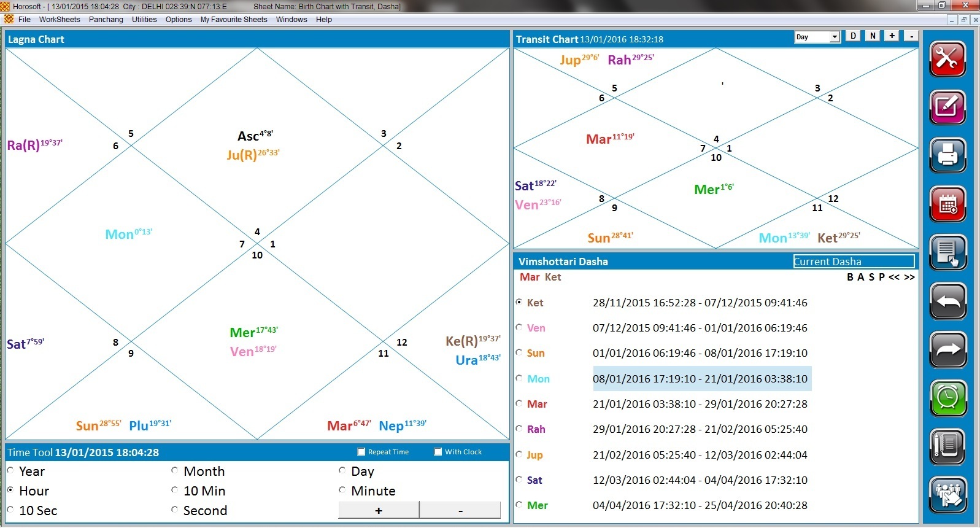Click the magenta edit note icon
Screen dimensions: 980x528
click(947, 107)
